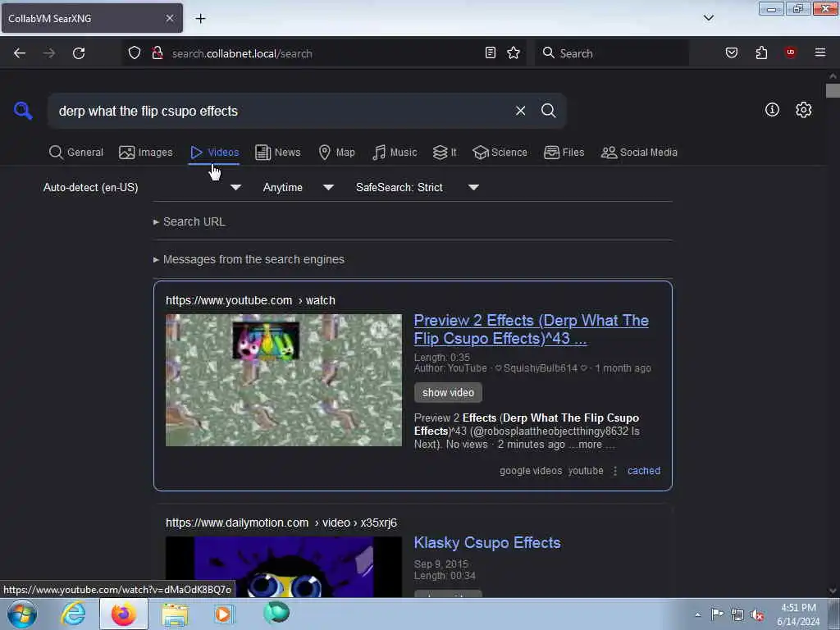Submit search with the magnifier button
The image size is (840, 630).
coord(549,111)
